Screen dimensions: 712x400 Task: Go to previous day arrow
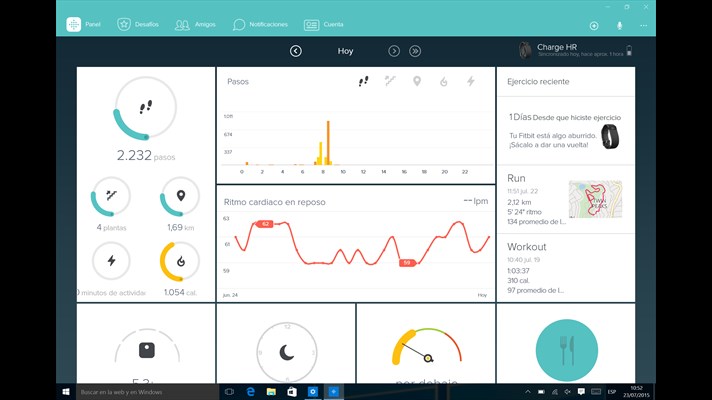click(296, 51)
